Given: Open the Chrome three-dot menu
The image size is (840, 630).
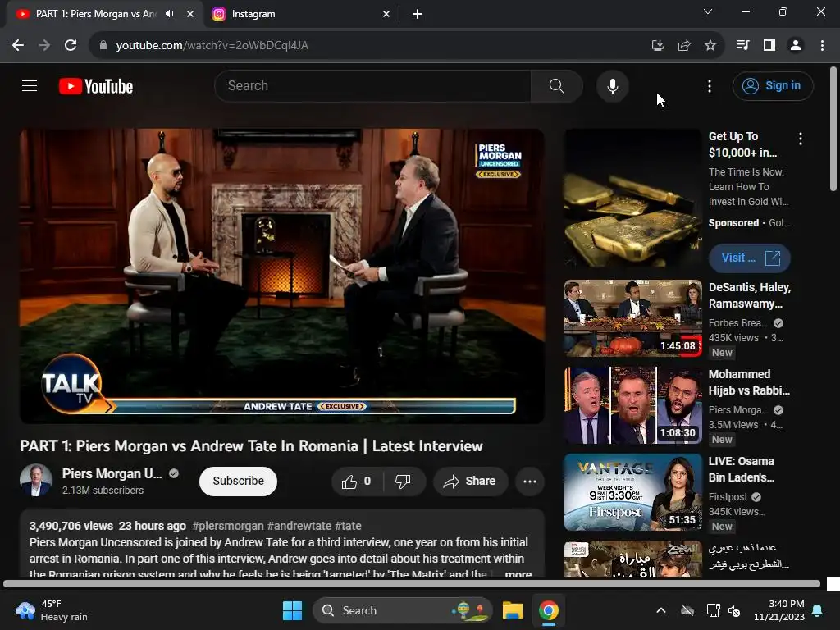Looking at the screenshot, I should coord(822,46).
